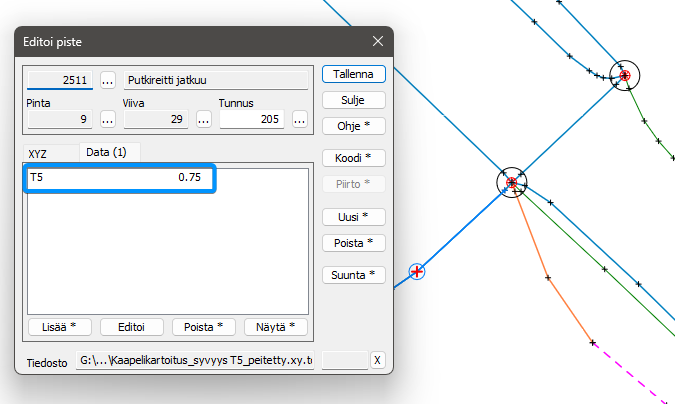Click the Tunnus input field showing 205
Screen dimensions: 675x404
click(x=251, y=119)
